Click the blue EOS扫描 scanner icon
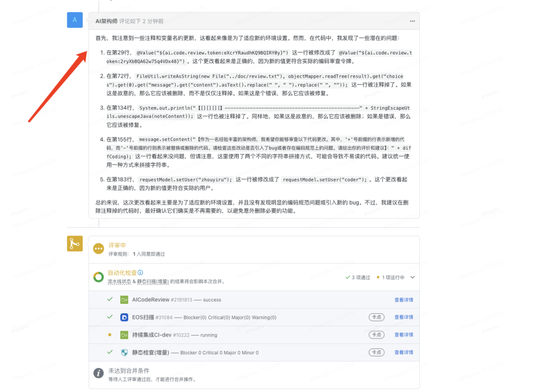 click(123, 317)
